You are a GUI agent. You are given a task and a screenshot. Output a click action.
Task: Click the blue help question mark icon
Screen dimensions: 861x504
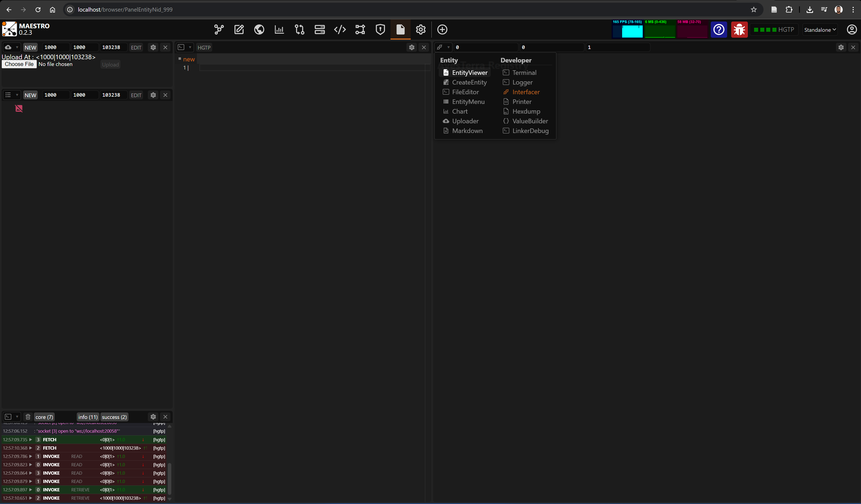[x=719, y=30]
